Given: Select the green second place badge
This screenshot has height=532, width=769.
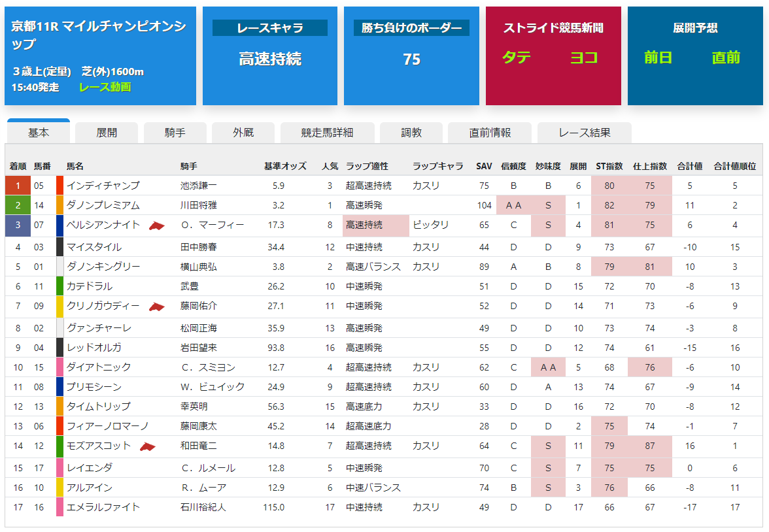Looking at the screenshot, I should pyautogui.click(x=18, y=205).
